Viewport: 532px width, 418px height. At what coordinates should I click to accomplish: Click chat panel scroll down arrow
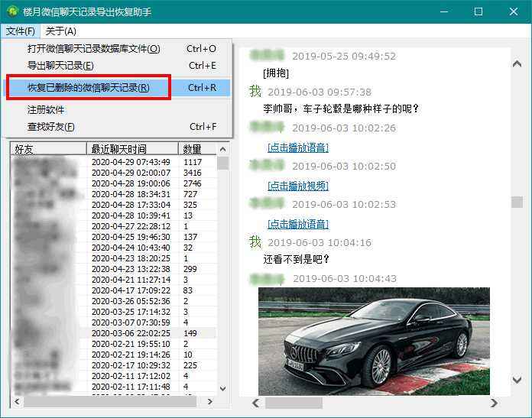point(517,379)
